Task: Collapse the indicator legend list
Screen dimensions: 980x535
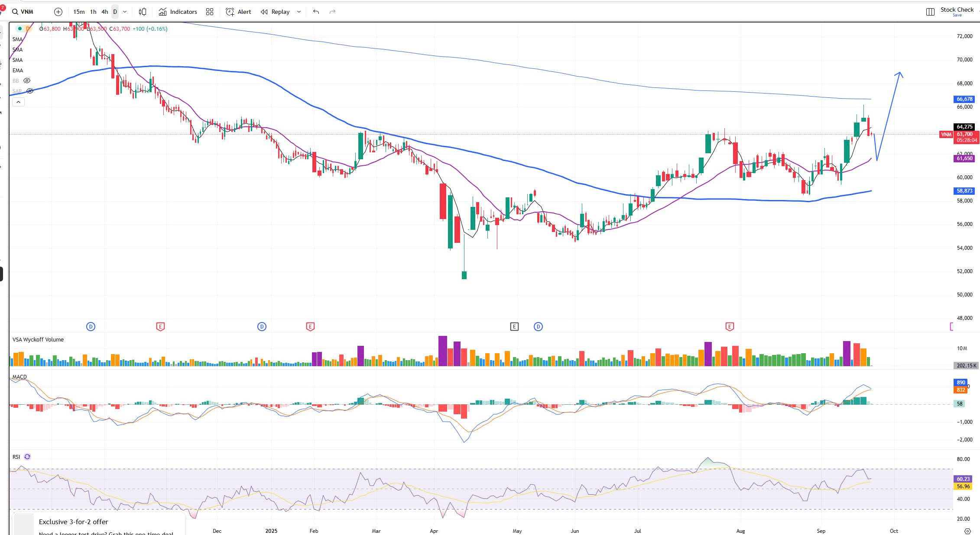Action: 18,102
